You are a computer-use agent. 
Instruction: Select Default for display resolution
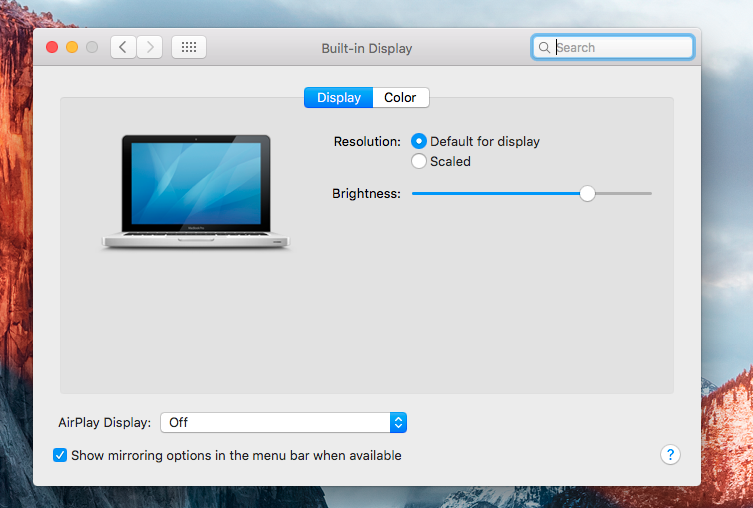pyautogui.click(x=419, y=142)
